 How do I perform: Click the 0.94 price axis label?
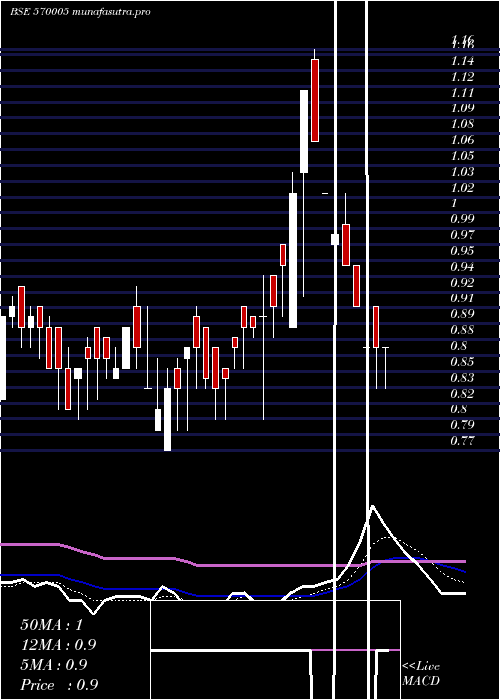coord(462,267)
